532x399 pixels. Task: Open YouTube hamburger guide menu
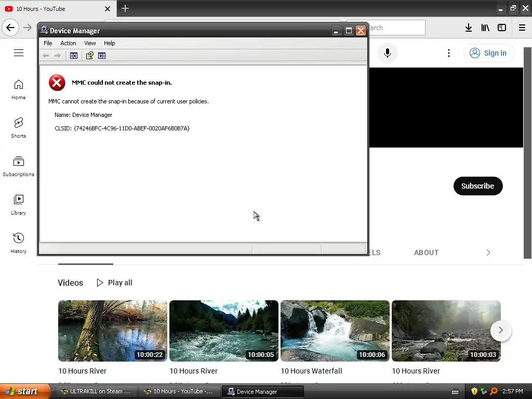[19, 53]
